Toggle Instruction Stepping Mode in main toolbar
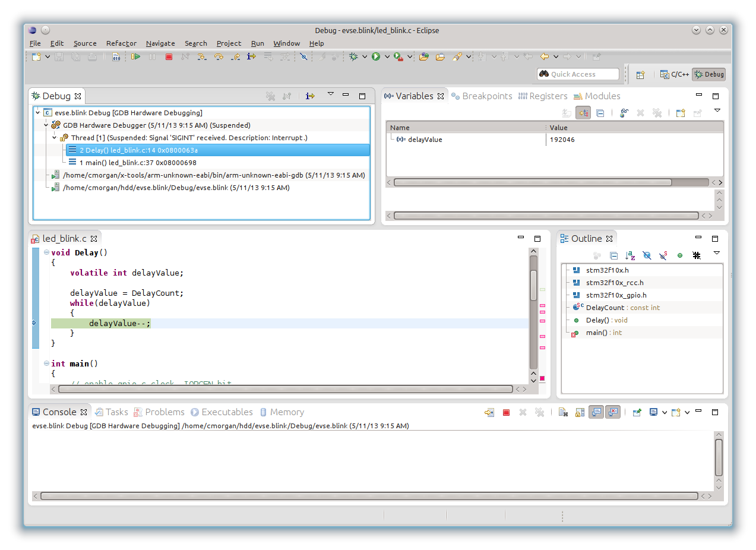Screen dimensions: 756x550 (251, 56)
